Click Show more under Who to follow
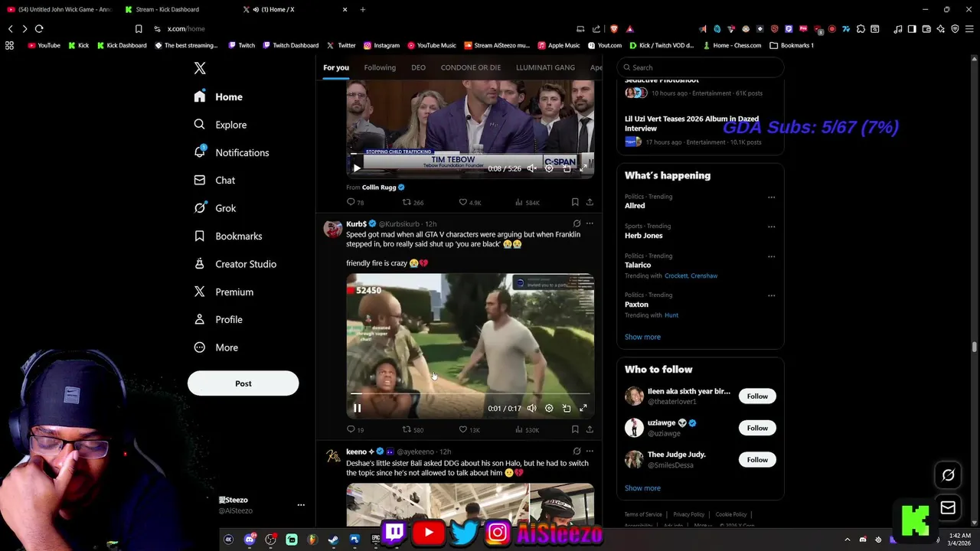Viewport: 980px width, 551px height. [x=642, y=488]
